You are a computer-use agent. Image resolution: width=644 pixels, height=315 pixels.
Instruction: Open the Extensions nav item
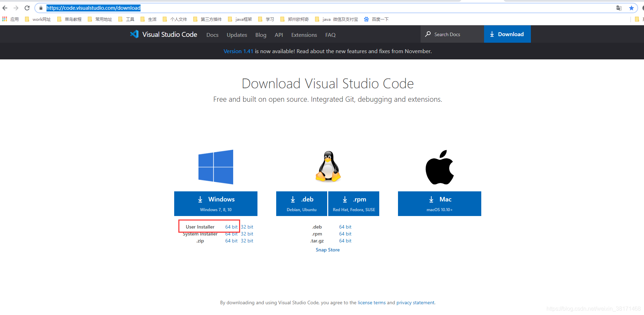pyautogui.click(x=304, y=35)
